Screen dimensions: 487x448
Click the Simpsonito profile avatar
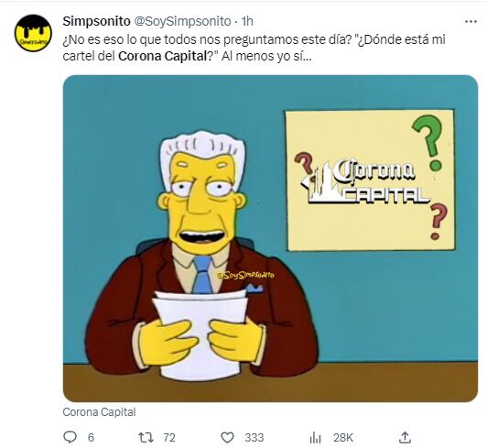pos(33,33)
